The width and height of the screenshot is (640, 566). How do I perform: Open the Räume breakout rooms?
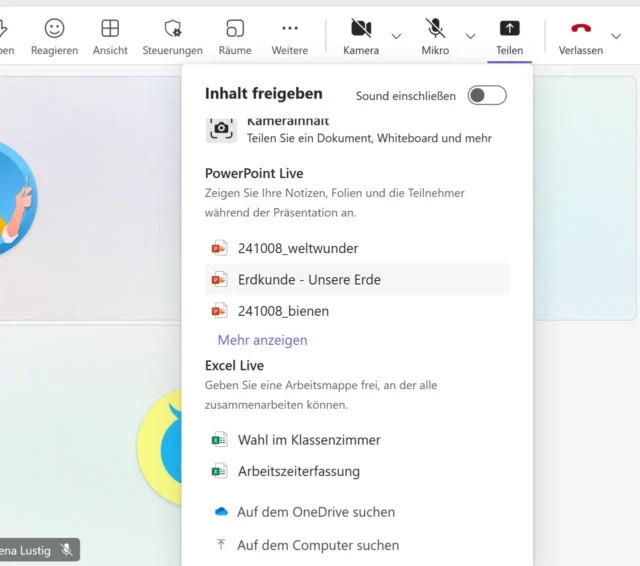point(235,37)
